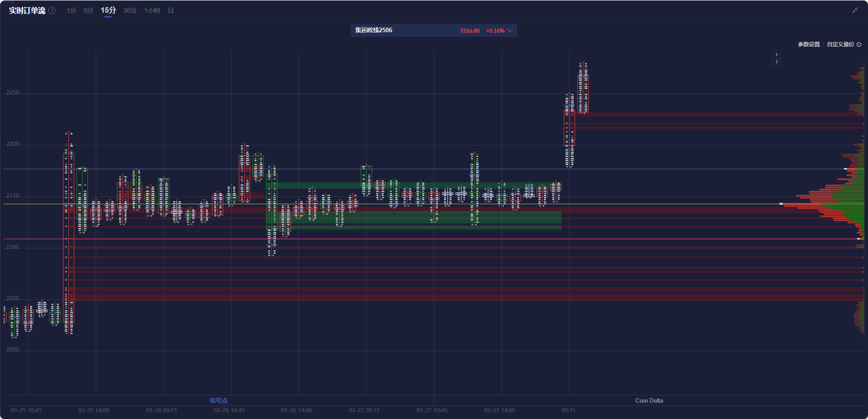This screenshot has height=419, width=868.
Task: Click the 03-25 14:00 time label
Action: click(x=94, y=410)
